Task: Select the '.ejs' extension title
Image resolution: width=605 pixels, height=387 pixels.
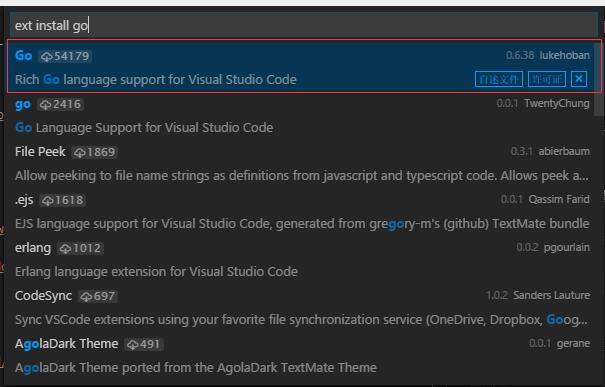Action: pos(24,200)
